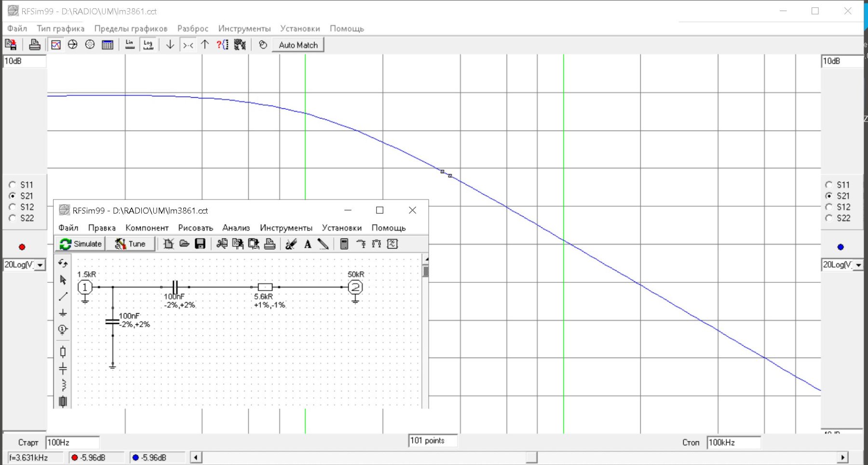The height and width of the screenshot is (465, 868).
Task: Select S11 radio button on left panel
Action: point(13,185)
